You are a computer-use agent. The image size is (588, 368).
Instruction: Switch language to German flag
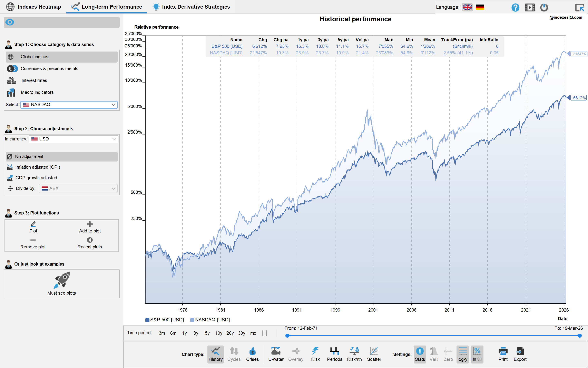pos(480,7)
